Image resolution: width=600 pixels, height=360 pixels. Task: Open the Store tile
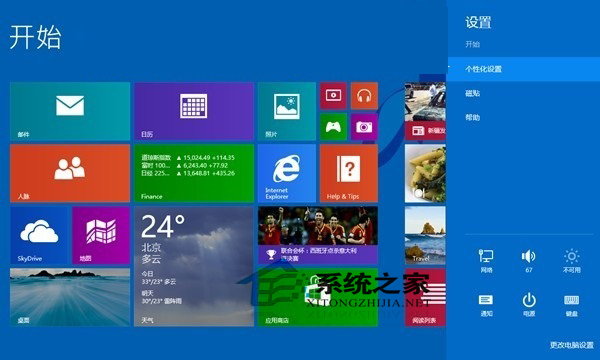pos(318,297)
